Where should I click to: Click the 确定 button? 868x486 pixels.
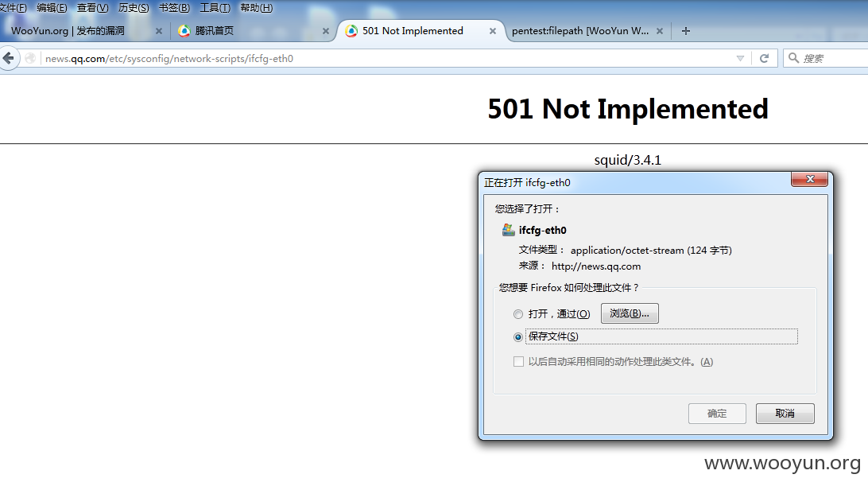717,414
